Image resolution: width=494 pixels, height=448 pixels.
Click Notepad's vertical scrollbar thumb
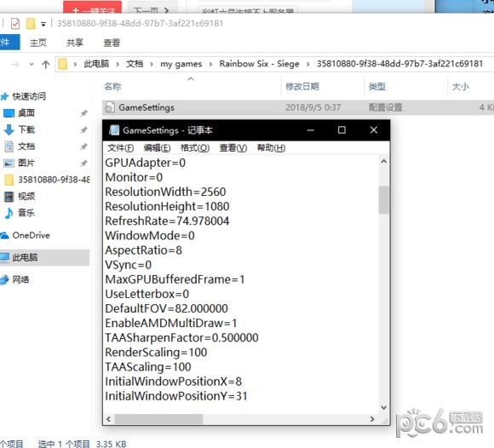pyautogui.click(x=384, y=200)
